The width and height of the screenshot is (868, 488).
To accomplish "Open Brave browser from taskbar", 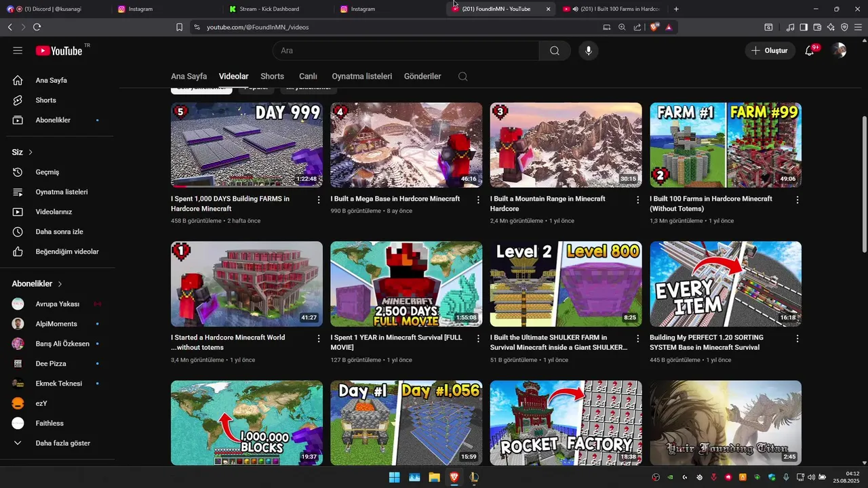I will [x=454, y=477].
